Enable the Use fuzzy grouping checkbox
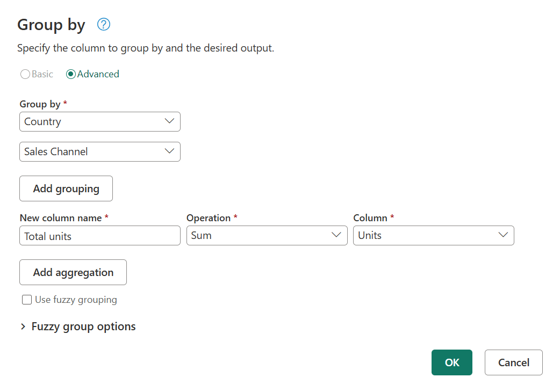The height and width of the screenshot is (392, 560). 27,299
